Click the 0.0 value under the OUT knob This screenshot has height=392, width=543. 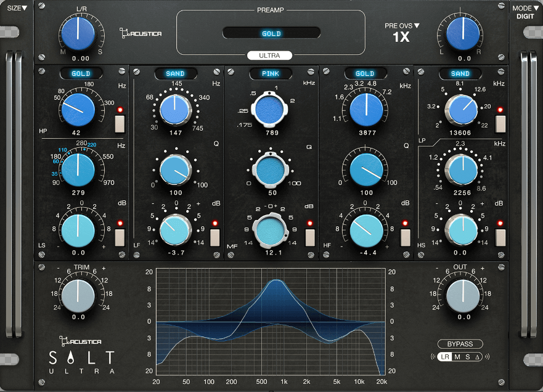(464, 317)
